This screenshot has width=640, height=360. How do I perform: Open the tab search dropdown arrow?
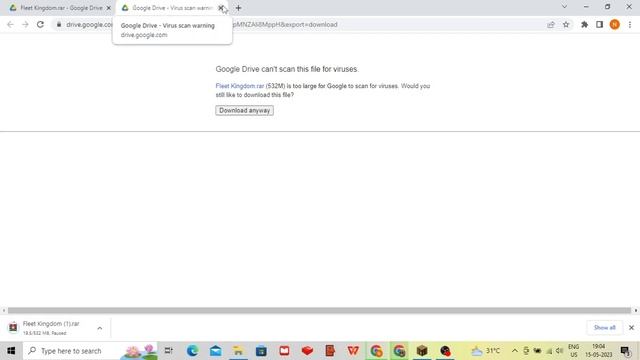click(x=564, y=7)
